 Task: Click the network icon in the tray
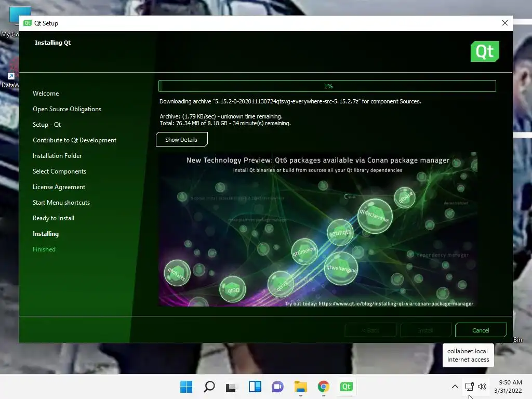470,387
